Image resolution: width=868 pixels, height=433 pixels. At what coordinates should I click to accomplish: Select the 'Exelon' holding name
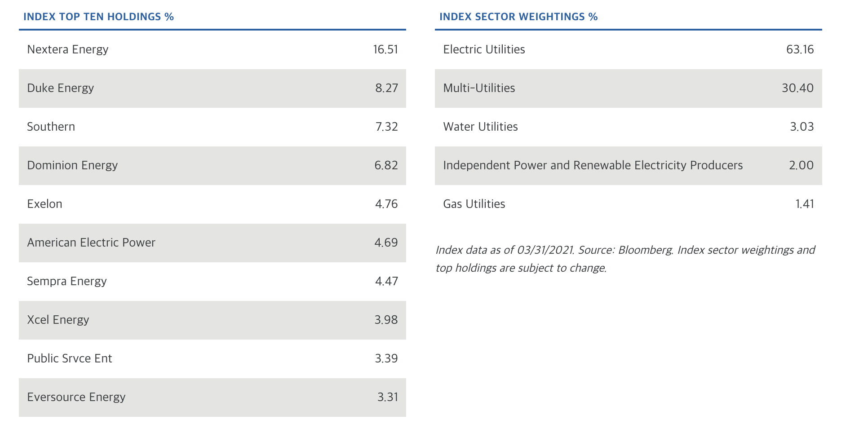pyautogui.click(x=44, y=204)
